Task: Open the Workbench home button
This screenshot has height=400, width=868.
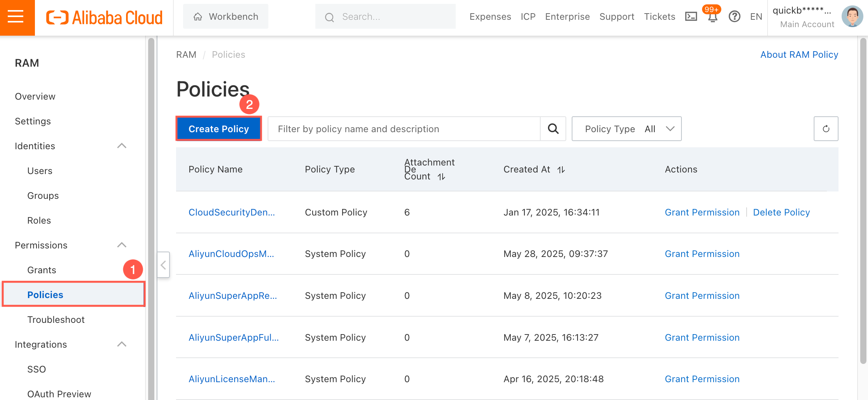Action: pyautogui.click(x=226, y=17)
